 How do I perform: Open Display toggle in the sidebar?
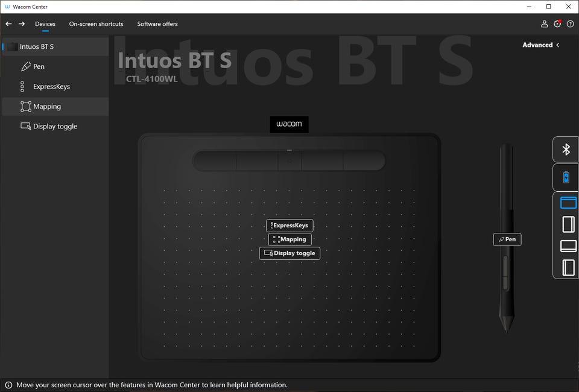[55, 126]
